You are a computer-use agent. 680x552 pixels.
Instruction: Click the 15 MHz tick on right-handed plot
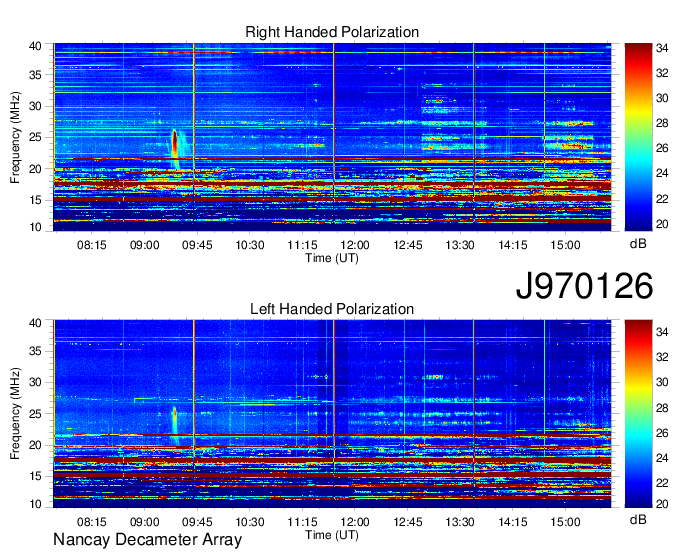[x=35, y=200]
